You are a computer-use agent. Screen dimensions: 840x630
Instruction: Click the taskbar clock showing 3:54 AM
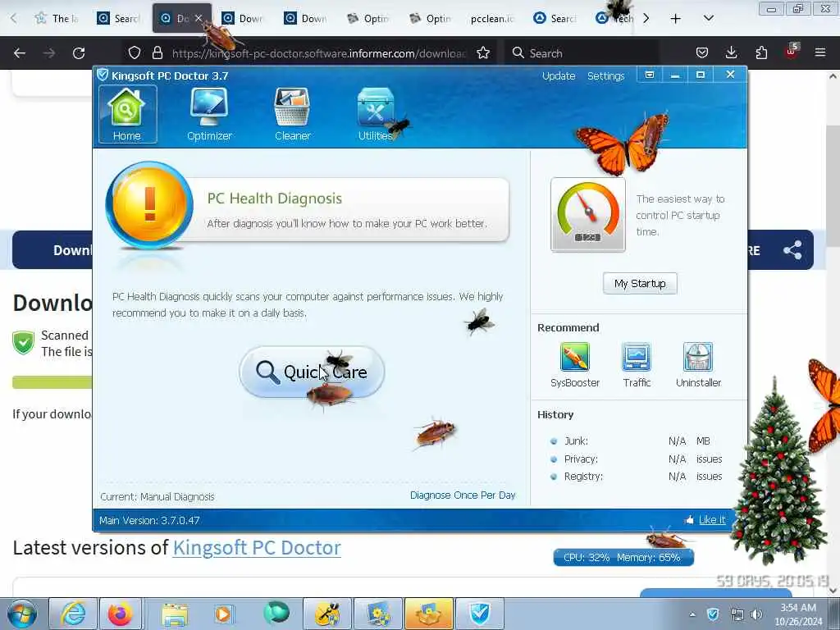798,614
